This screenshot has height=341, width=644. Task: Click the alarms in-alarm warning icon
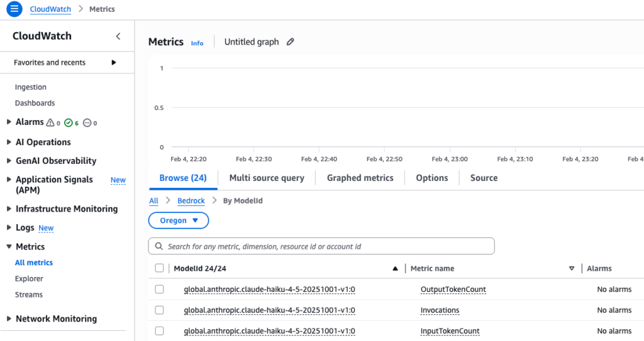click(50, 122)
